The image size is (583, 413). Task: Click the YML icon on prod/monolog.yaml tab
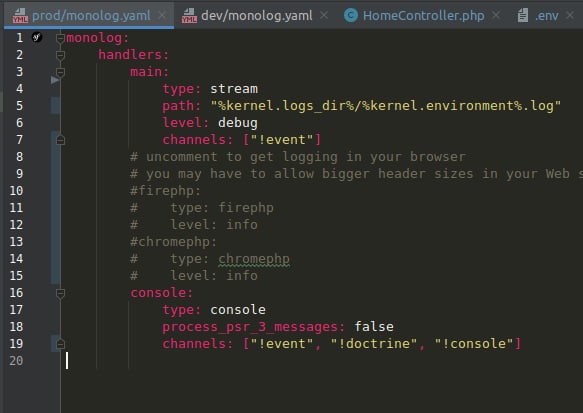(20, 16)
